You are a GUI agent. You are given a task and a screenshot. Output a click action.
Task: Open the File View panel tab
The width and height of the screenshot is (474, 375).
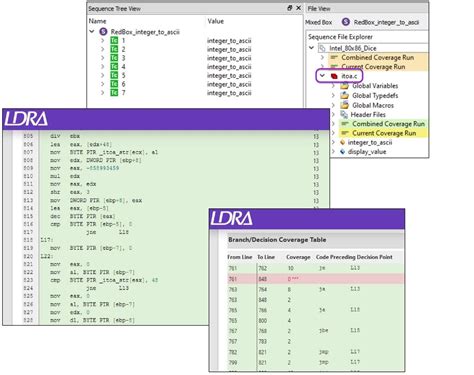(x=319, y=9)
